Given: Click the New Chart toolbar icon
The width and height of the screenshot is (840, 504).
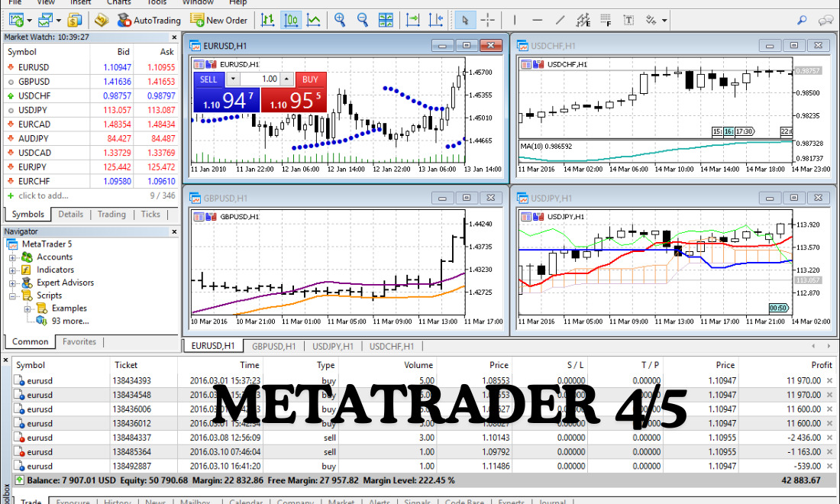Looking at the screenshot, I should [x=16, y=21].
